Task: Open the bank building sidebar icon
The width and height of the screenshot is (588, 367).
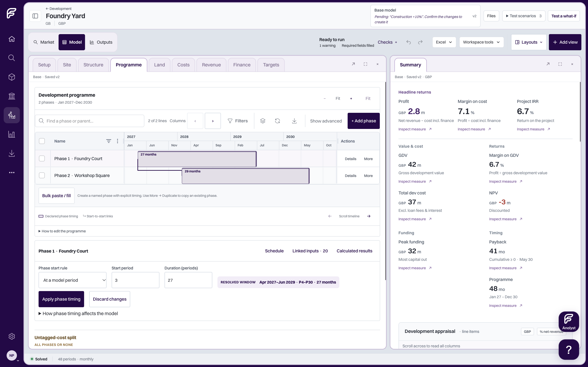Action: click(12, 96)
